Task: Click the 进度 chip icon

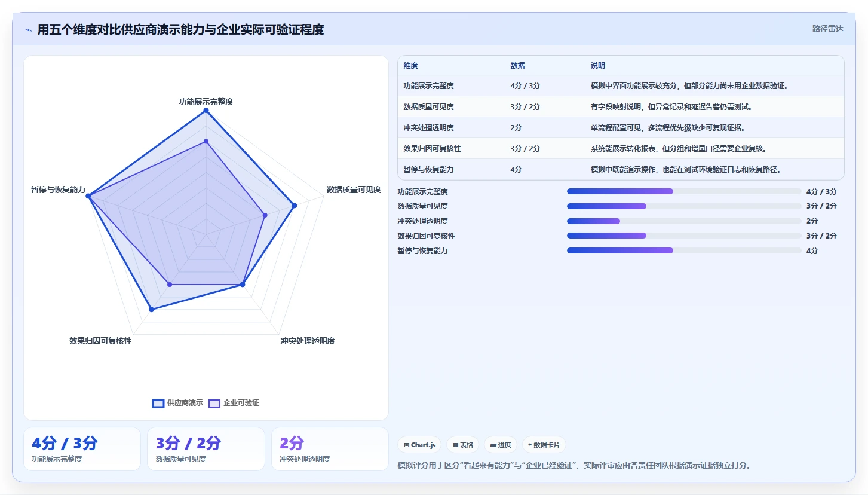Action: pos(493,445)
